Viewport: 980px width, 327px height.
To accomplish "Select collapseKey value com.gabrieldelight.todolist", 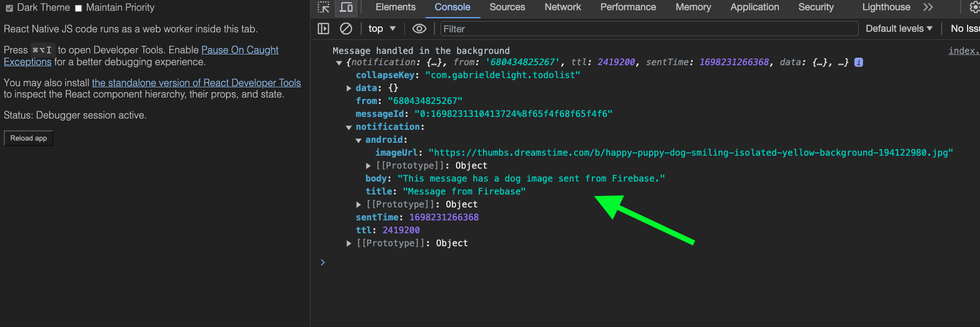I will pos(502,75).
